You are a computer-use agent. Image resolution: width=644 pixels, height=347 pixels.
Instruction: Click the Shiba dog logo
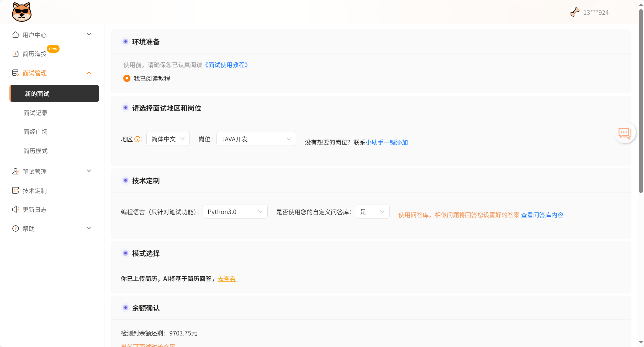[22, 12]
